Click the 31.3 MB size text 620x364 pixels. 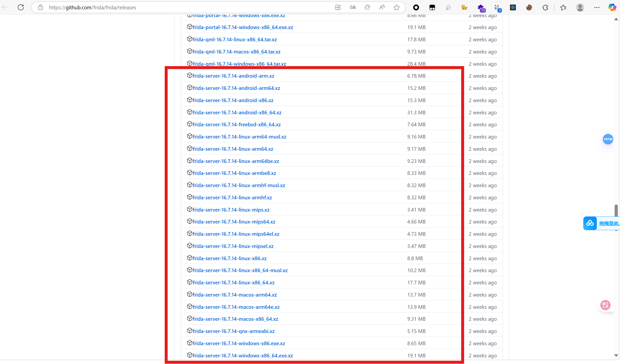[x=416, y=112]
